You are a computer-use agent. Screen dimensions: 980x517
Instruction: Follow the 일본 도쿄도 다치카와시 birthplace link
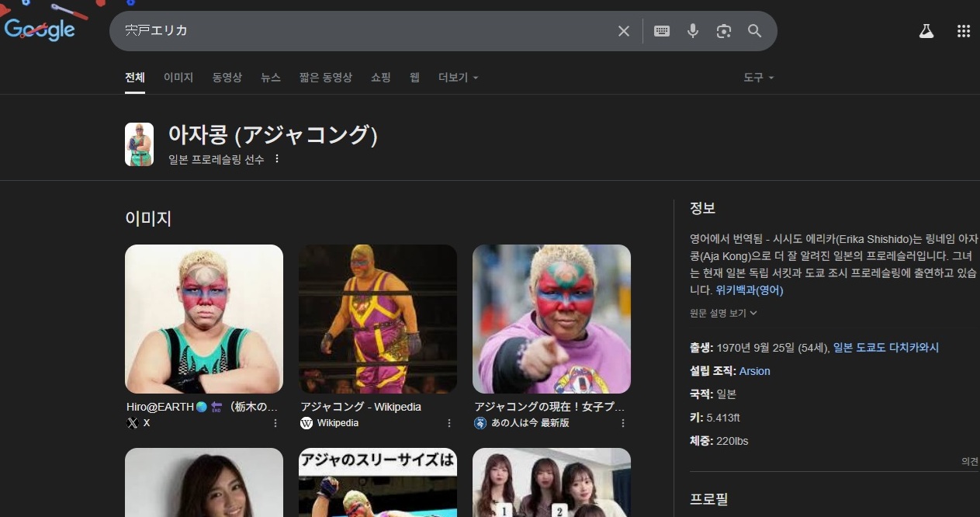coord(886,348)
